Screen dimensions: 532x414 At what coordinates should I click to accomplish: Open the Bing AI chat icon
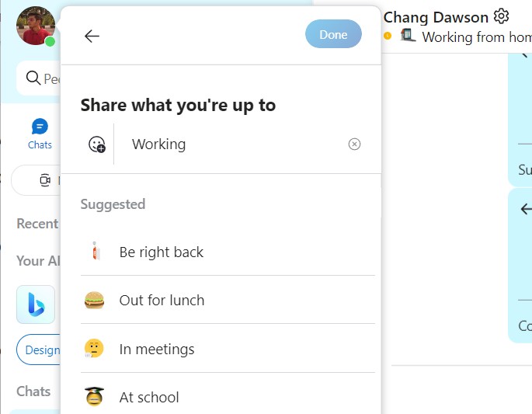pos(36,304)
